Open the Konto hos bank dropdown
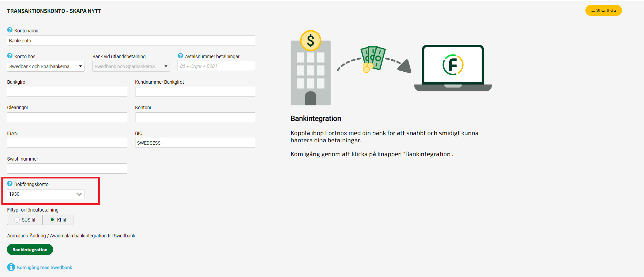Image resolution: width=644 pixels, height=277 pixels. point(46,66)
